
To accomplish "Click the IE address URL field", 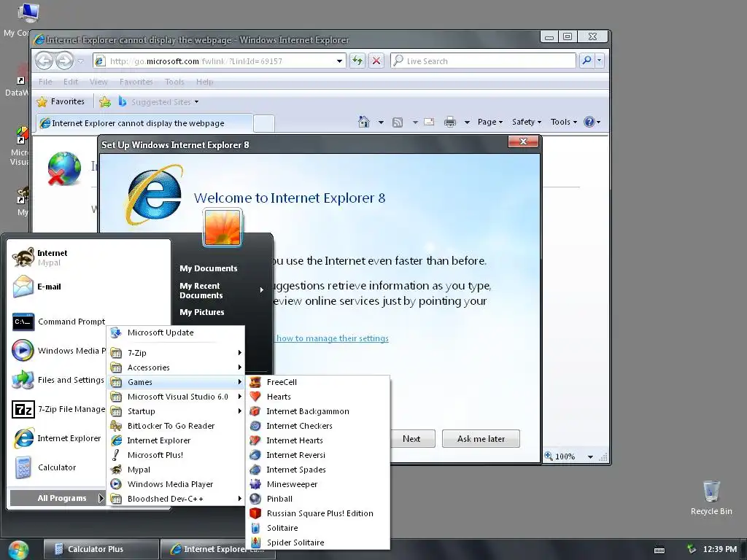I will coord(220,61).
